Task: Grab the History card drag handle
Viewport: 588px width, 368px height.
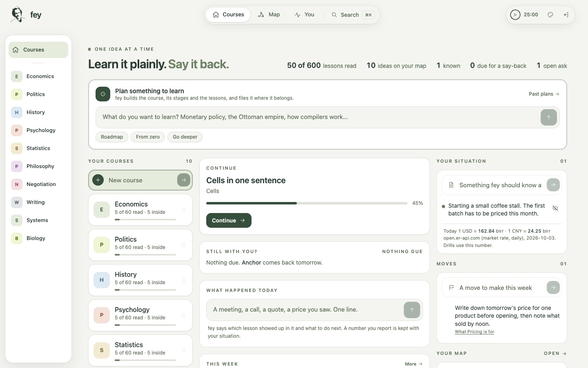Action: pyautogui.click(x=184, y=280)
